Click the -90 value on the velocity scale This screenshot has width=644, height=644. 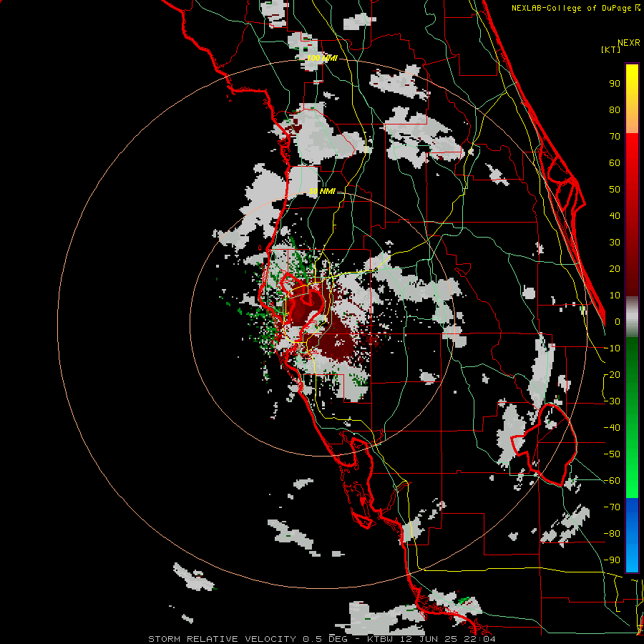(x=612, y=560)
